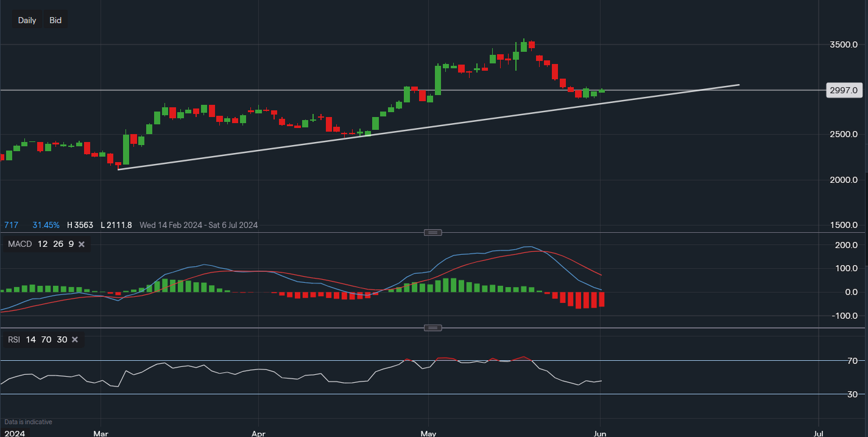The image size is (868, 437).
Task: Remove the MACD indicator with its X
Action: (81, 244)
